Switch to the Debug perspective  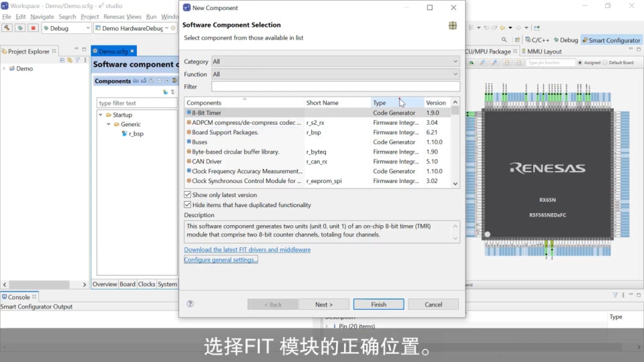(566, 40)
